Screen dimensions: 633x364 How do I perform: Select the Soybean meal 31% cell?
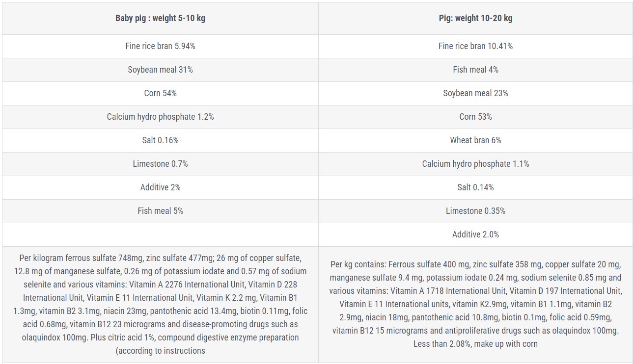[160, 70]
